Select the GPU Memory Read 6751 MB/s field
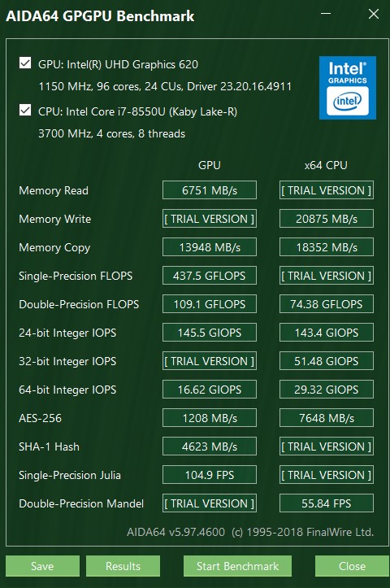This screenshot has width=390, height=588. coord(210,190)
